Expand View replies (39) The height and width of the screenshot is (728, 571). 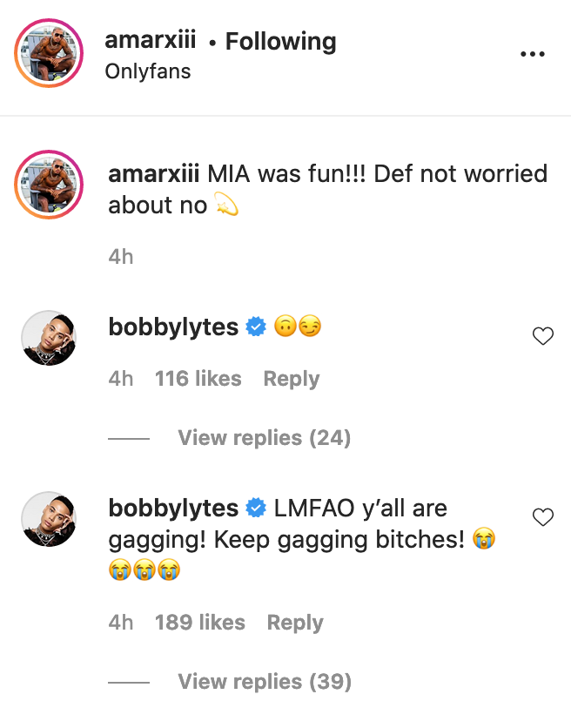pyautogui.click(x=265, y=681)
